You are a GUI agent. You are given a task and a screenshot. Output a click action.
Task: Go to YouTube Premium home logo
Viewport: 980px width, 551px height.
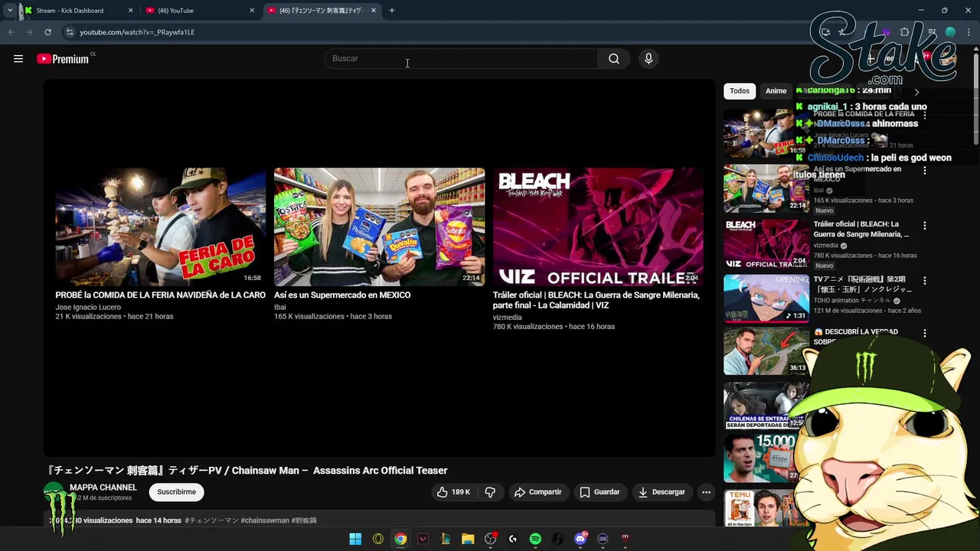pyautogui.click(x=63, y=59)
